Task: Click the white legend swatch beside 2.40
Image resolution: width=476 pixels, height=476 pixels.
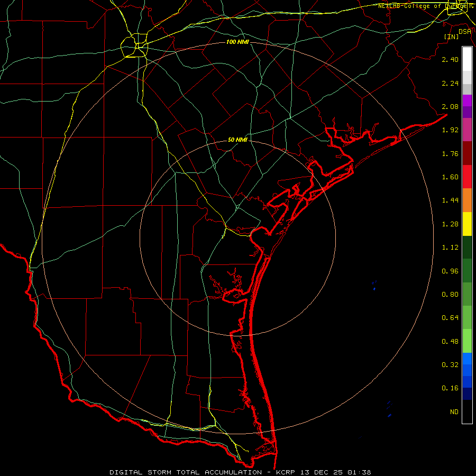Action: pyautogui.click(x=467, y=59)
